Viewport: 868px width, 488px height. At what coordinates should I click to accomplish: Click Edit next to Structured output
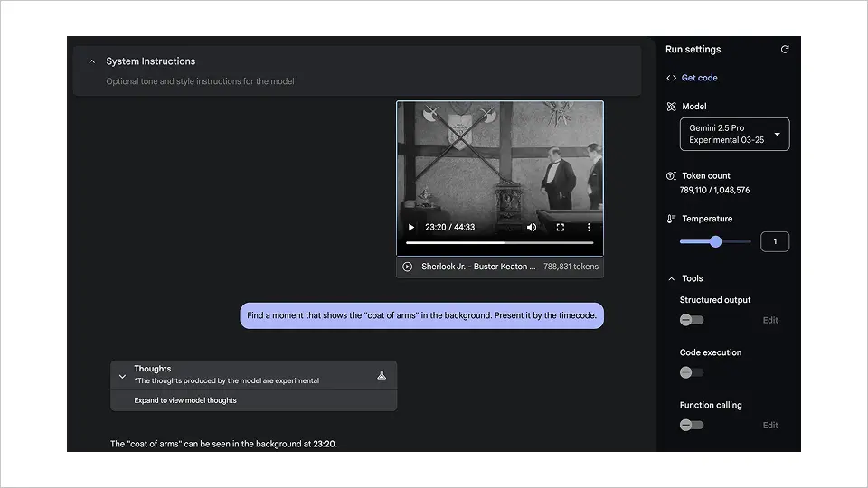tap(770, 320)
